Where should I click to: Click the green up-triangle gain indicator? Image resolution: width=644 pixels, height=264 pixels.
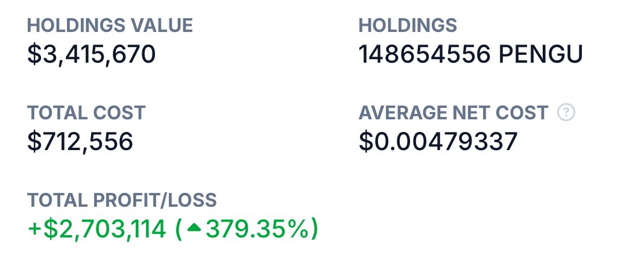194,228
